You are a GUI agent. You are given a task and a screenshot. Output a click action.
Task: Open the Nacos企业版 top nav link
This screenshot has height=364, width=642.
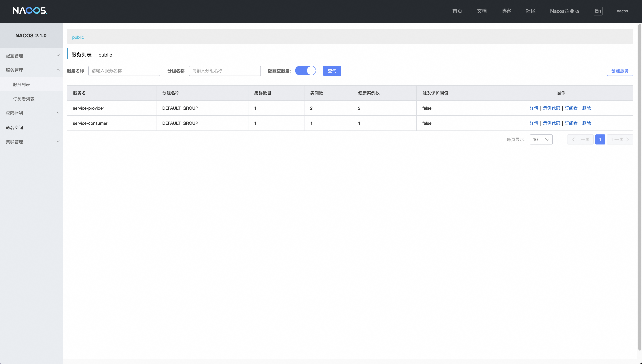click(x=564, y=11)
